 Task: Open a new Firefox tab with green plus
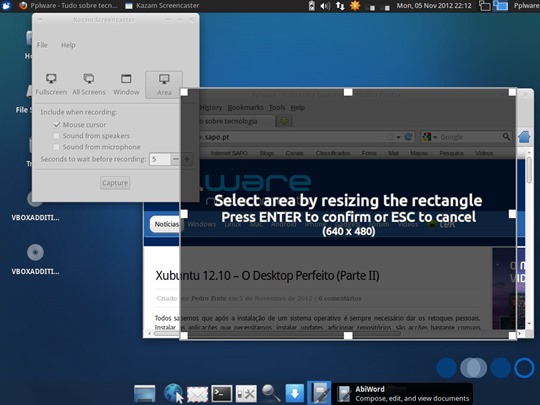(x=284, y=121)
